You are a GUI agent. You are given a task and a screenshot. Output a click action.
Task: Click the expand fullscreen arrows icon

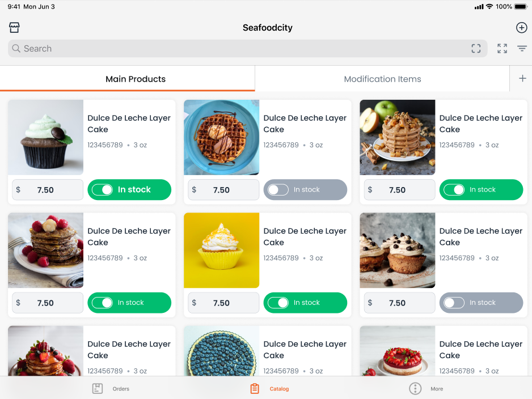point(502,49)
